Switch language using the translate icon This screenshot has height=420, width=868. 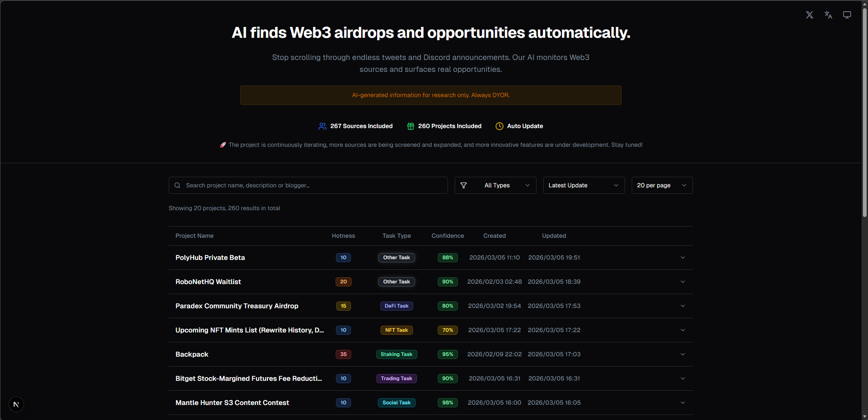click(x=828, y=15)
